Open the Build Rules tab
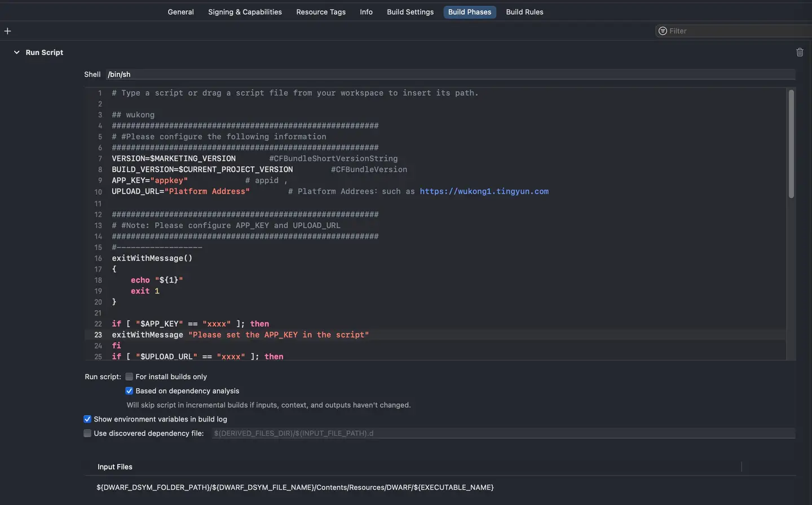This screenshot has width=812, height=505. pyautogui.click(x=524, y=12)
